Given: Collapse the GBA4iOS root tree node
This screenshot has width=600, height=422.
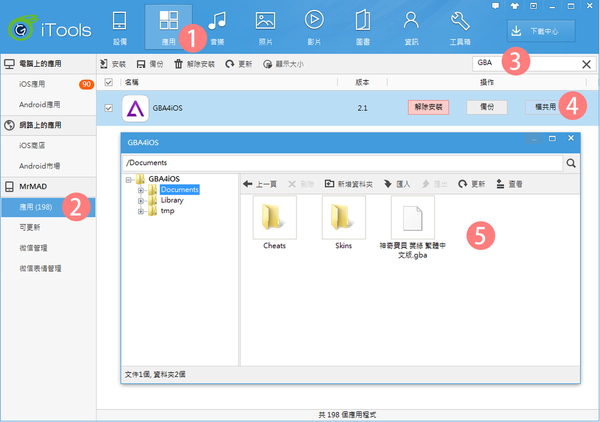Looking at the screenshot, I should (x=129, y=179).
